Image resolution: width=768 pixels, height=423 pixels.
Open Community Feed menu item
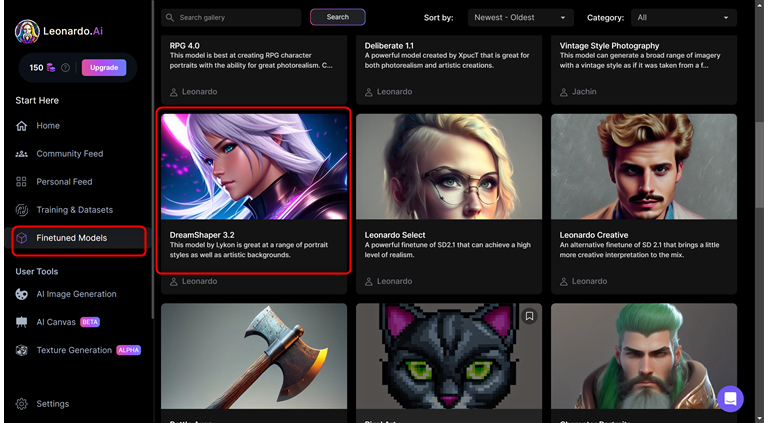70,154
